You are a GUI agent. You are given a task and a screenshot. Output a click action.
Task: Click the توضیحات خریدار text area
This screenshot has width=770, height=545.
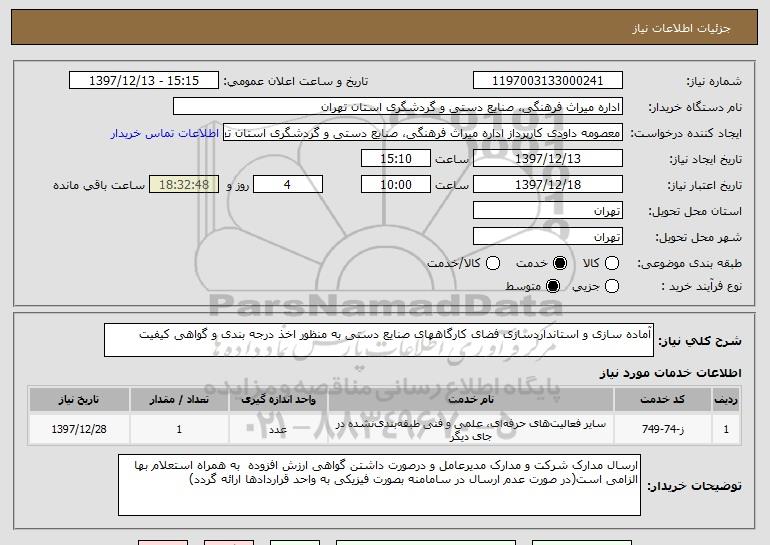pos(379,485)
